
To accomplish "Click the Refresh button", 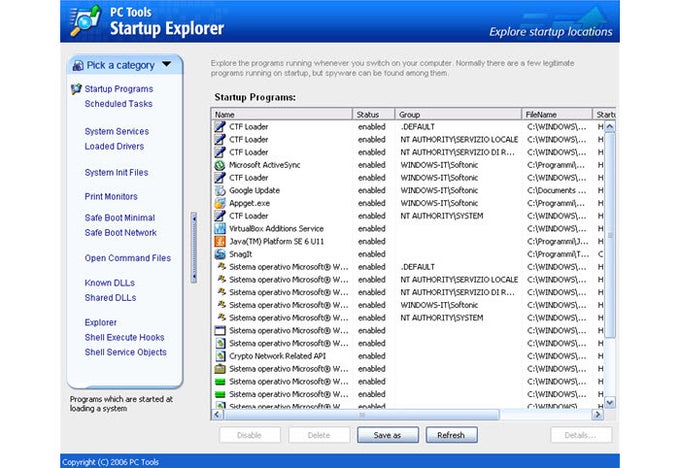I will [x=451, y=435].
